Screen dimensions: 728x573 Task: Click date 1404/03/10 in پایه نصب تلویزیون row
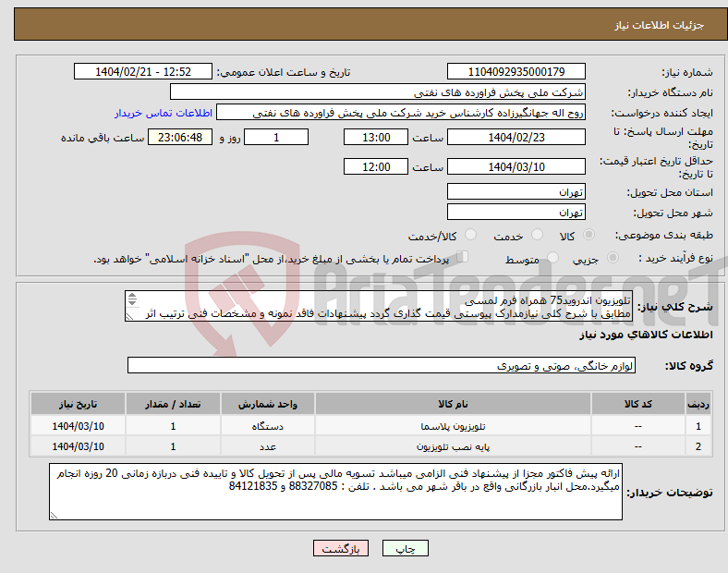[78, 446]
